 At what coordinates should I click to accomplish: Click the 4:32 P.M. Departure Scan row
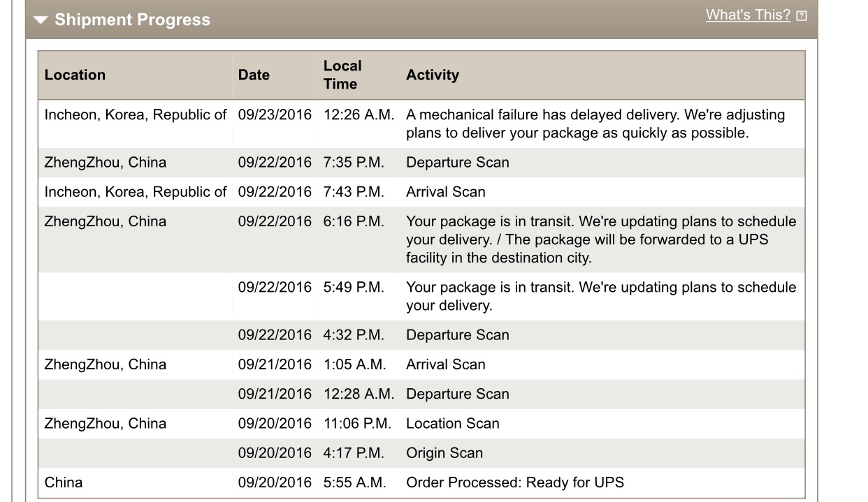[421, 334]
